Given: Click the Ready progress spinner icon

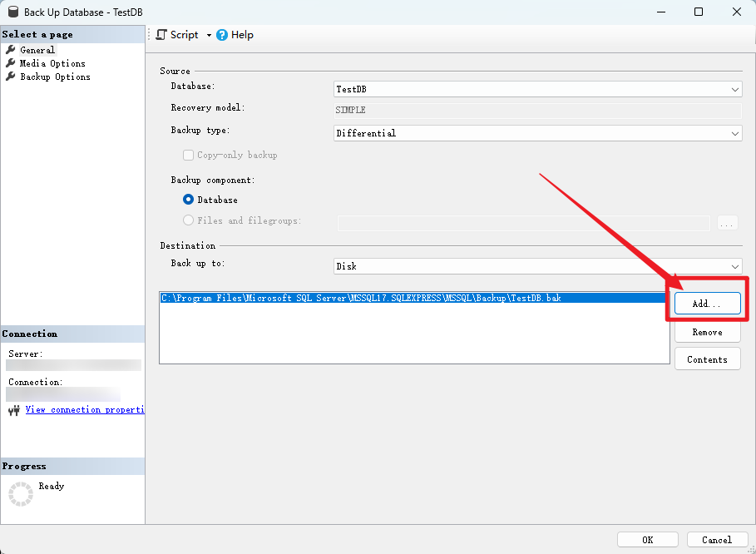Looking at the screenshot, I should tap(21, 494).
